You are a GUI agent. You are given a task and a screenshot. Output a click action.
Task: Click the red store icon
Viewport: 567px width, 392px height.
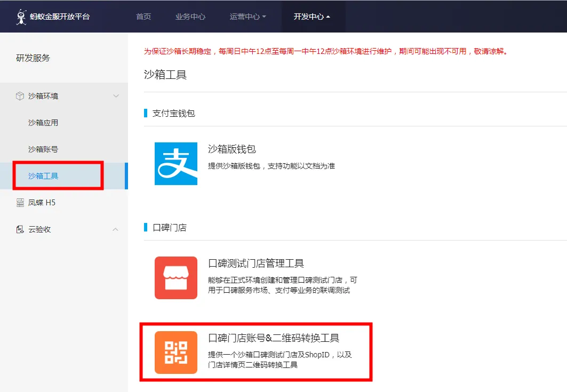(x=176, y=278)
